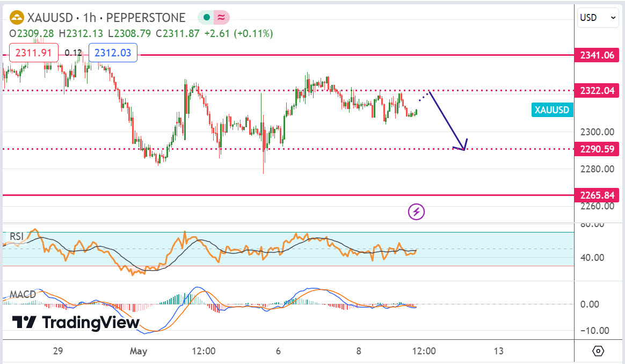Click the TradingView logo watermark
The height and width of the screenshot is (364, 625).
coord(76,322)
